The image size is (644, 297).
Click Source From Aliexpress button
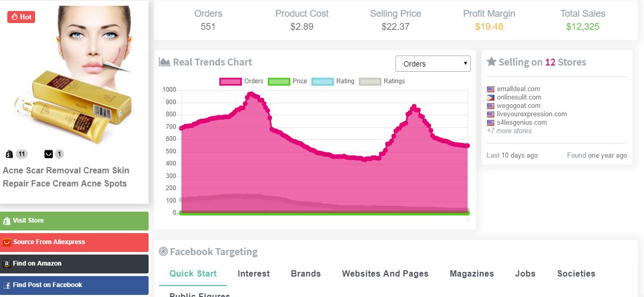coord(74,242)
